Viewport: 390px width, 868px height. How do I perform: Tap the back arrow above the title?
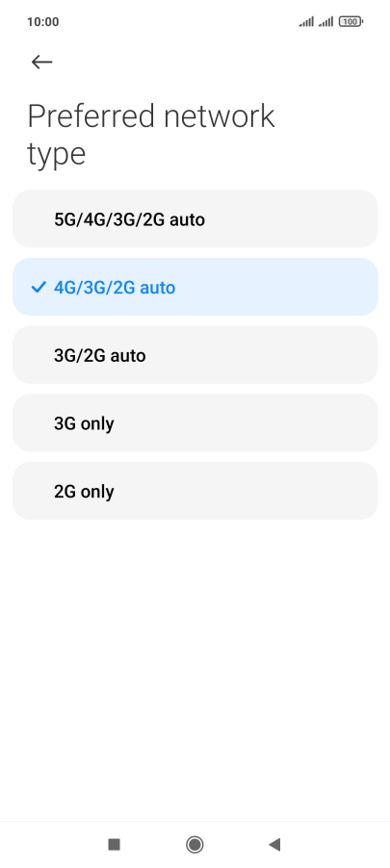41,62
